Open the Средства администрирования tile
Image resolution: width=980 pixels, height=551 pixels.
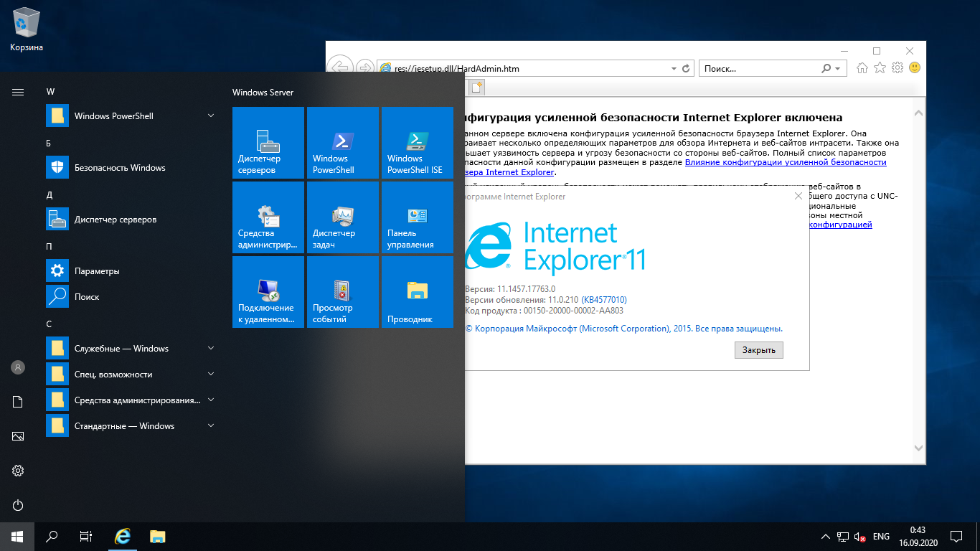(x=268, y=217)
